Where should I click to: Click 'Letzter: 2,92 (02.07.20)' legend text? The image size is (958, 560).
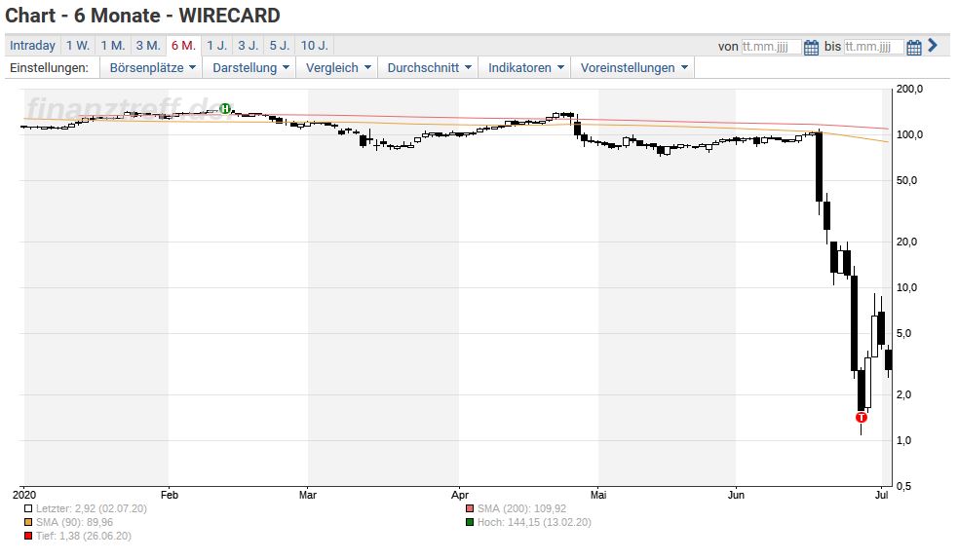pyautogui.click(x=91, y=508)
